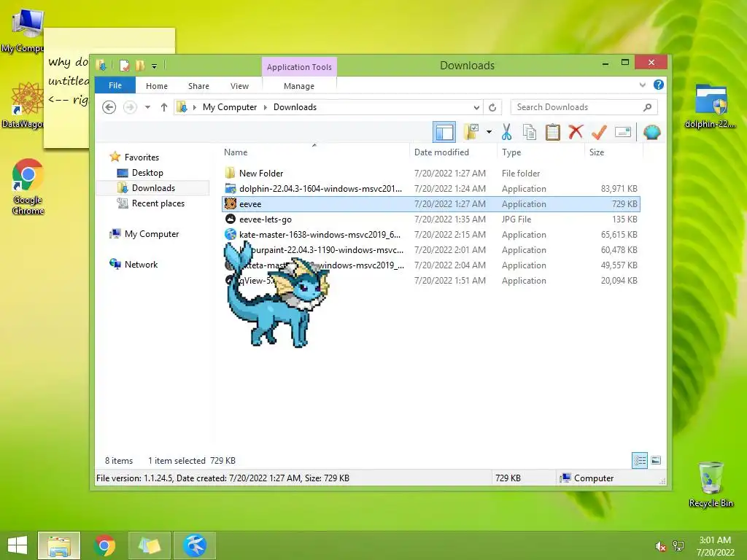
Task: Open the Windows Start button
Action: tap(18, 545)
